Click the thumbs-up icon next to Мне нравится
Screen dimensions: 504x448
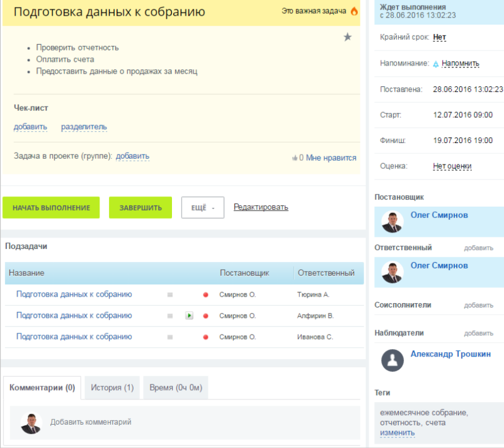[294, 158]
